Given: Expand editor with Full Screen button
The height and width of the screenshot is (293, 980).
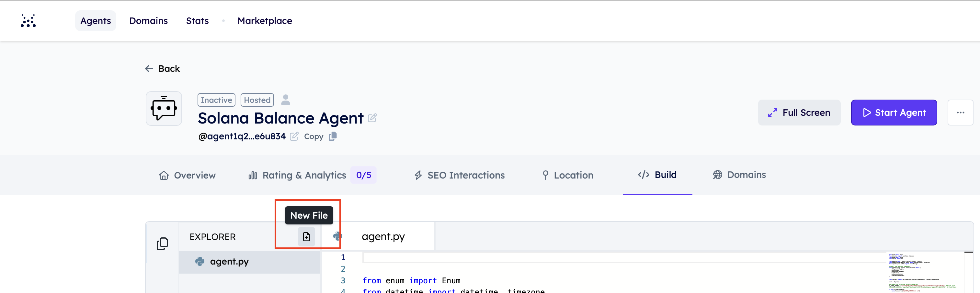Looking at the screenshot, I should [x=799, y=113].
